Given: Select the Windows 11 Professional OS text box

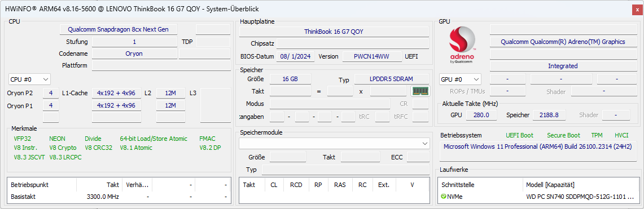Looking at the screenshot, I should pyautogui.click(x=538, y=151).
